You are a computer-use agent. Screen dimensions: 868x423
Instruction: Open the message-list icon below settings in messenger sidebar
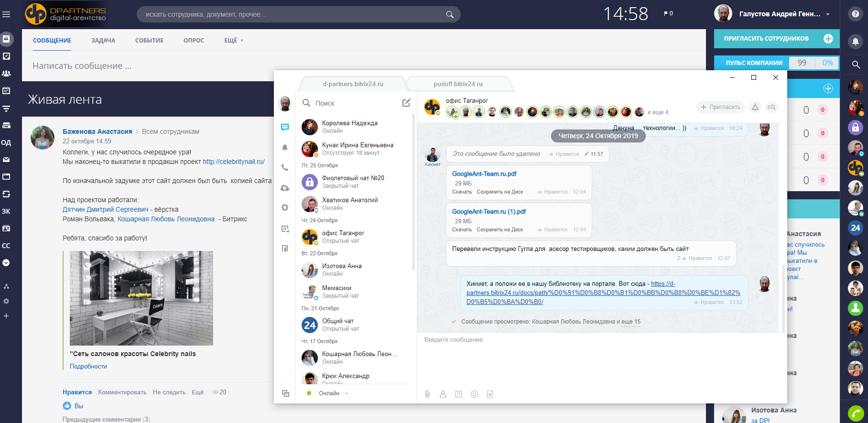coord(285,229)
